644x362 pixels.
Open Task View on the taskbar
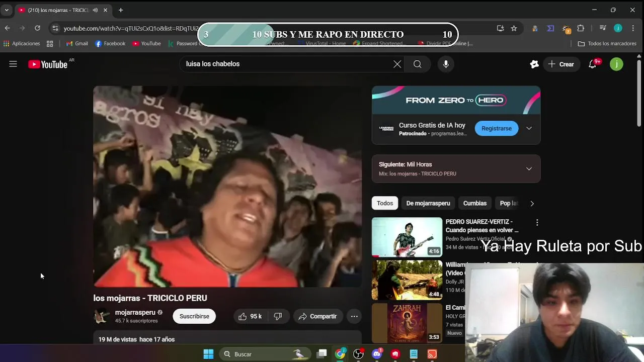(x=322, y=354)
